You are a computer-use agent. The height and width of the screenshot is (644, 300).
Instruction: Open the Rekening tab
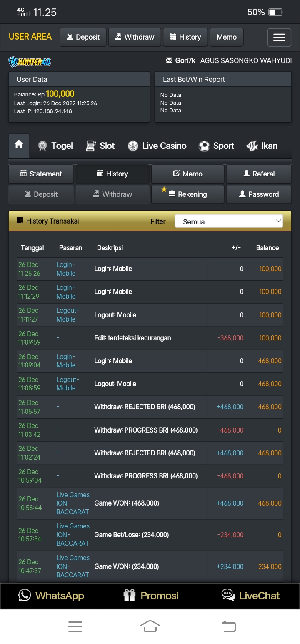click(187, 194)
